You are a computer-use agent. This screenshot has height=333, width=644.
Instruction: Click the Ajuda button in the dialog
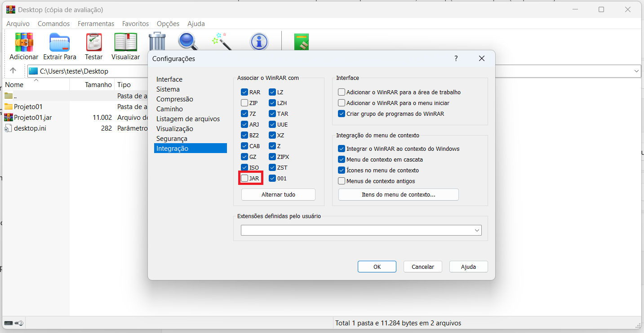[469, 267]
